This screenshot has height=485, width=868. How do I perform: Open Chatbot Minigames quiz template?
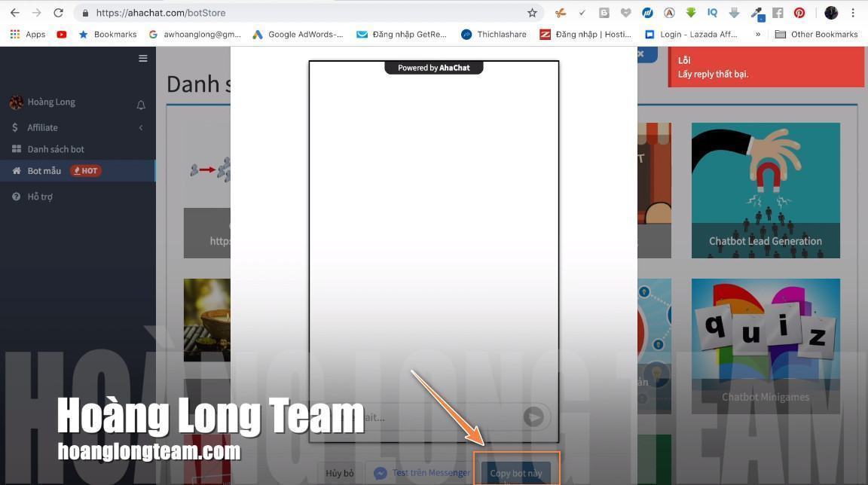click(x=766, y=346)
